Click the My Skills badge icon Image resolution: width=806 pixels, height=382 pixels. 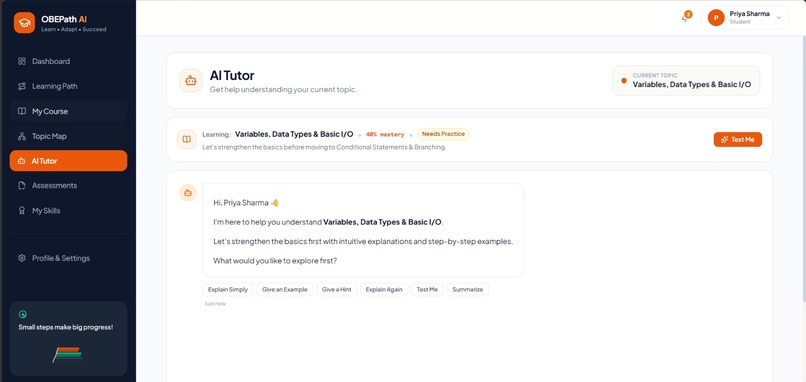[22, 211]
